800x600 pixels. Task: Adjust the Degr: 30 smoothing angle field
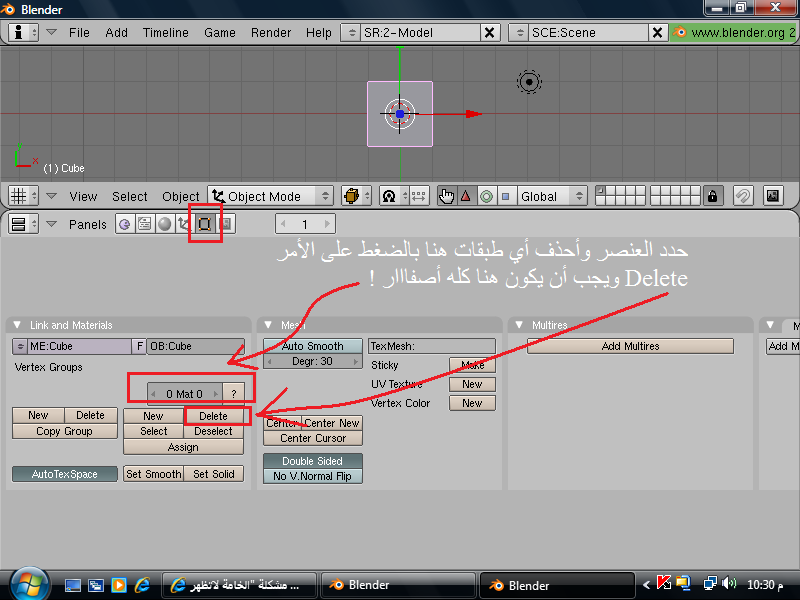313,361
